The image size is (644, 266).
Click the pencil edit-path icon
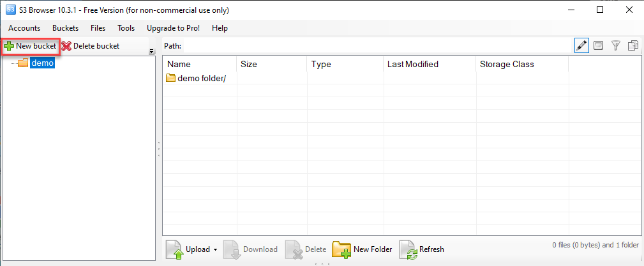[581, 45]
